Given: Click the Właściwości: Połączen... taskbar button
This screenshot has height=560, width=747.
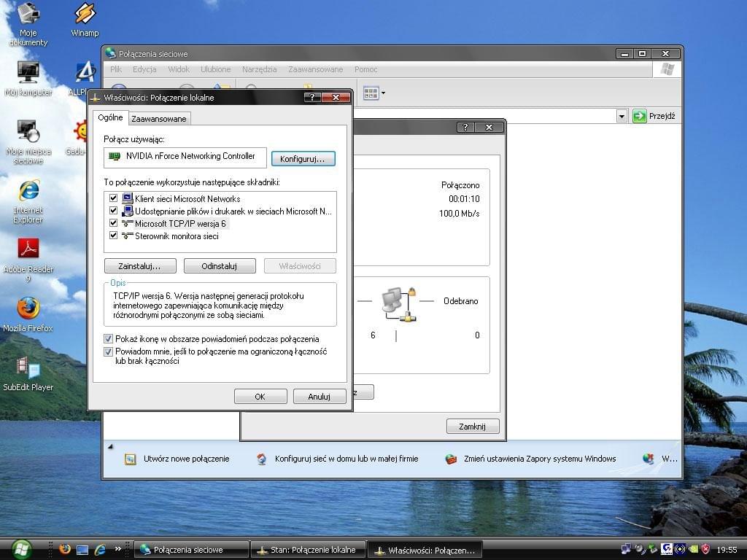Looking at the screenshot, I should pyautogui.click(x=425, y=550).
